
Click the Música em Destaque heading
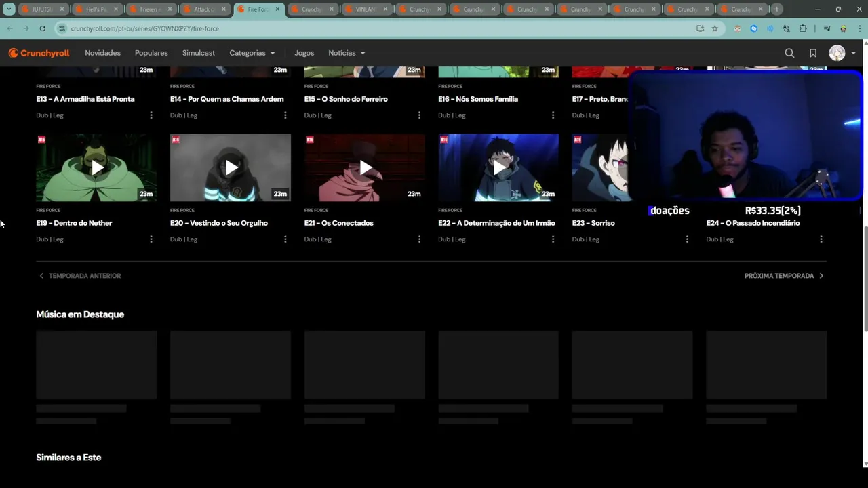80,314
